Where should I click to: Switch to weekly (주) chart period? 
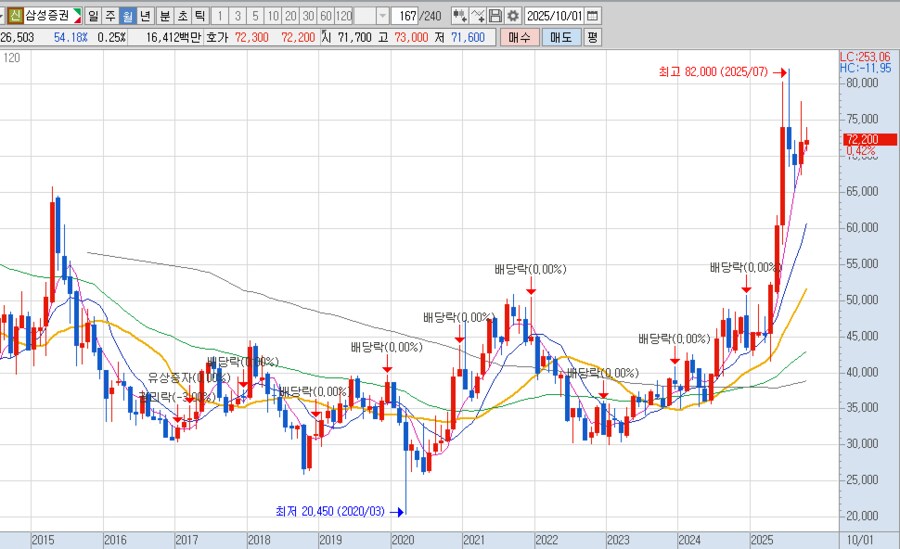[110, 16]
